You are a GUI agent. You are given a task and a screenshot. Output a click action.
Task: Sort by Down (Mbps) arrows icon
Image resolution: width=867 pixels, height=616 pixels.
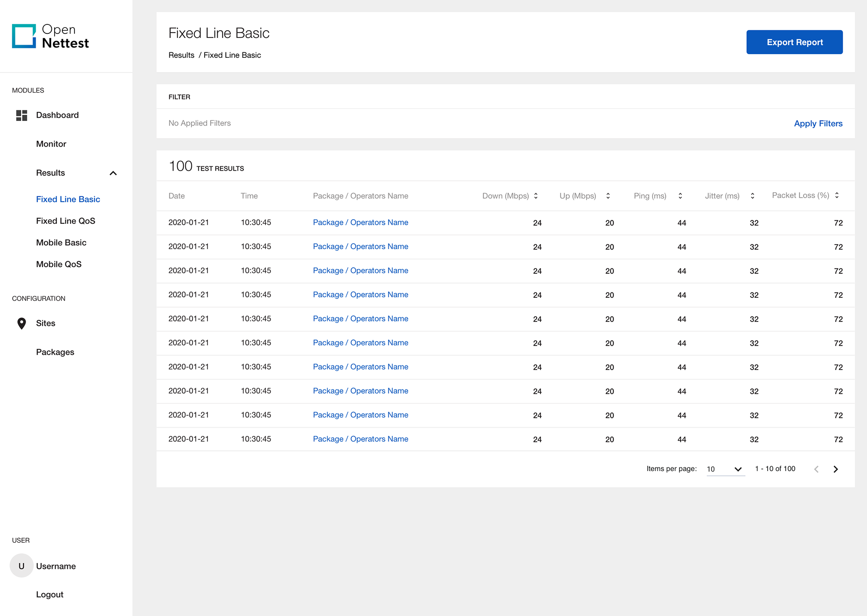pyautogui.click(x=536, y=196)
